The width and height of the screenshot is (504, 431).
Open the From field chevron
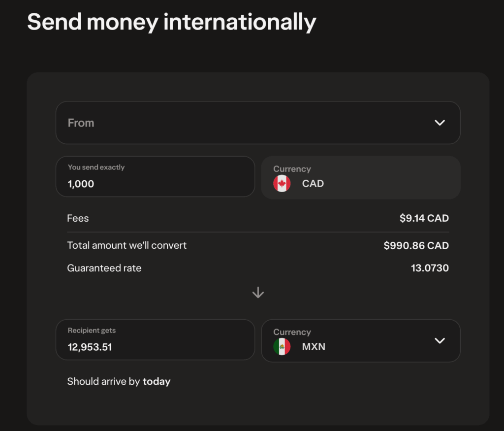pos(440,123)
